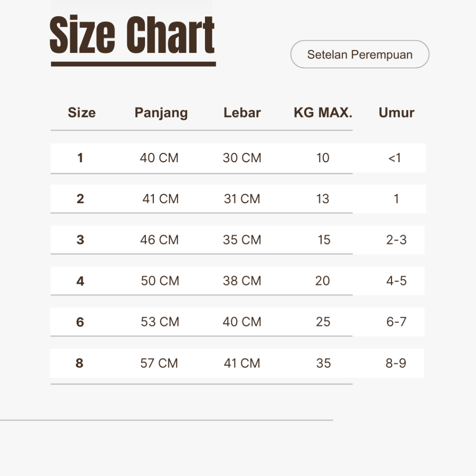Click the KG max value 13
Screen dimensions: 476x476
pyautogui.click(x=323, y=199)
